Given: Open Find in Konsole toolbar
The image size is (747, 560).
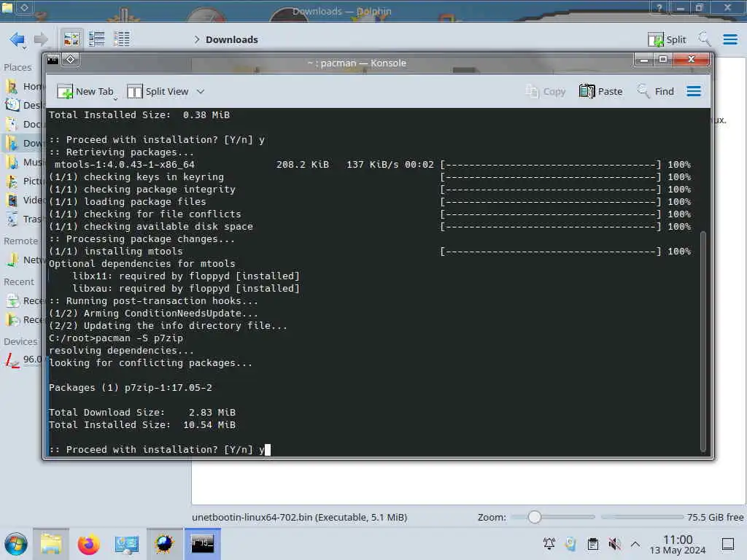Looking at the screenshot, I should [656, 91].
